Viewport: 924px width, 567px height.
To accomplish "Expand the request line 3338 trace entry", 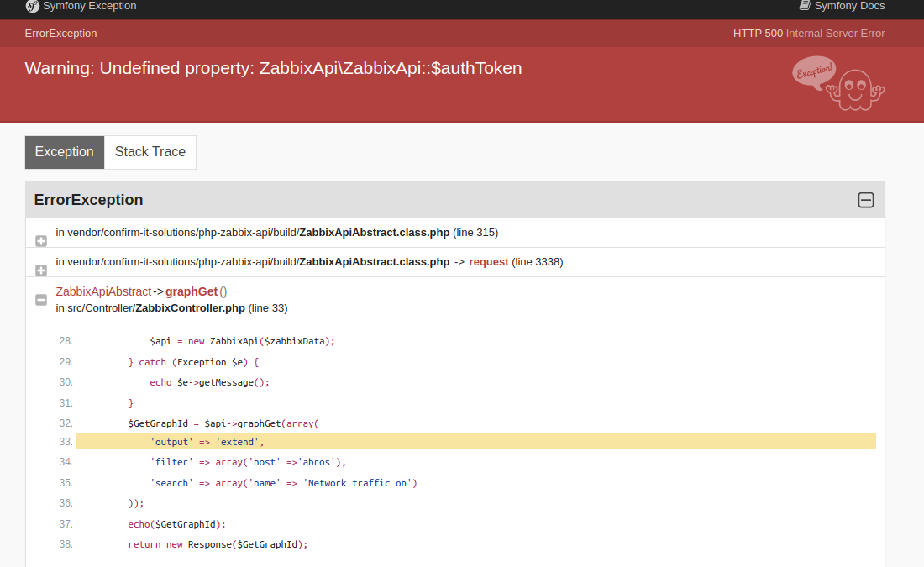I will (41, 270).
